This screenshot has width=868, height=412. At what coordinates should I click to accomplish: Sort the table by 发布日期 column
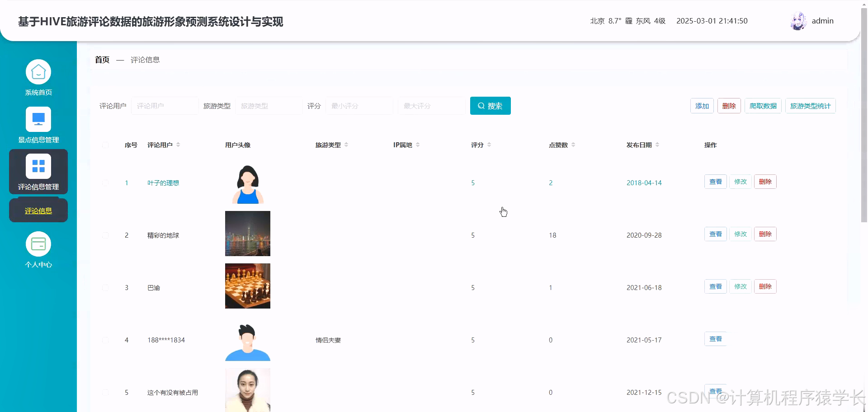657,145
